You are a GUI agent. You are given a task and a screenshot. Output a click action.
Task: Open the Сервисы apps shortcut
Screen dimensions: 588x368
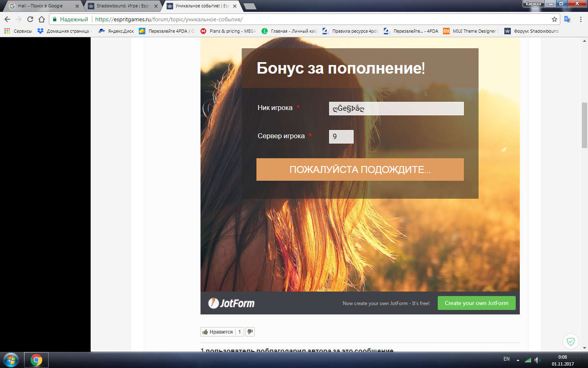[x=18, y=31]
